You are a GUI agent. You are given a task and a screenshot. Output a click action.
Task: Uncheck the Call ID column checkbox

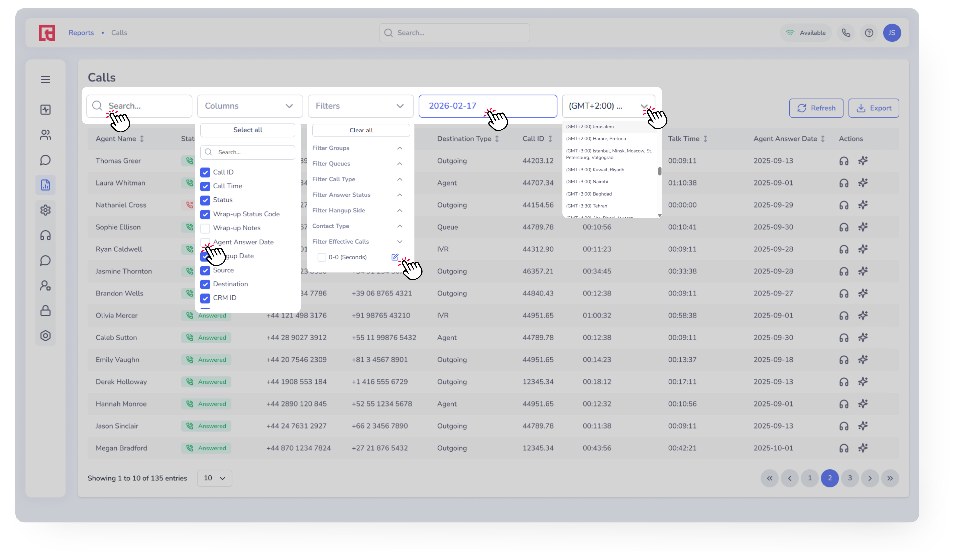205,172
